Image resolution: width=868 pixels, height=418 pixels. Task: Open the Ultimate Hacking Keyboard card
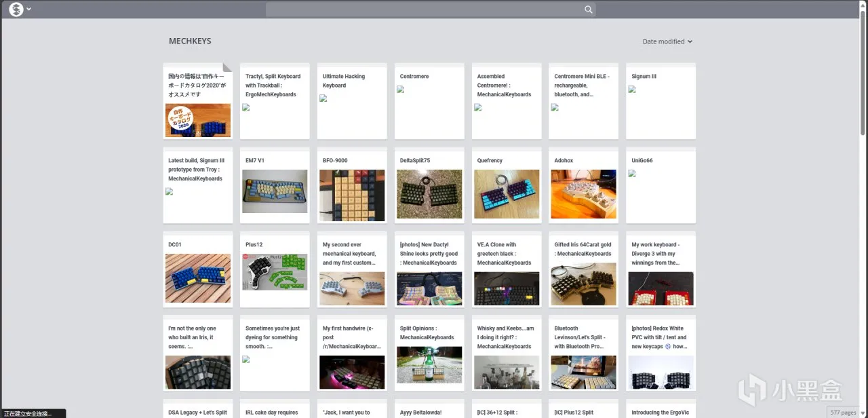[352, 101]
